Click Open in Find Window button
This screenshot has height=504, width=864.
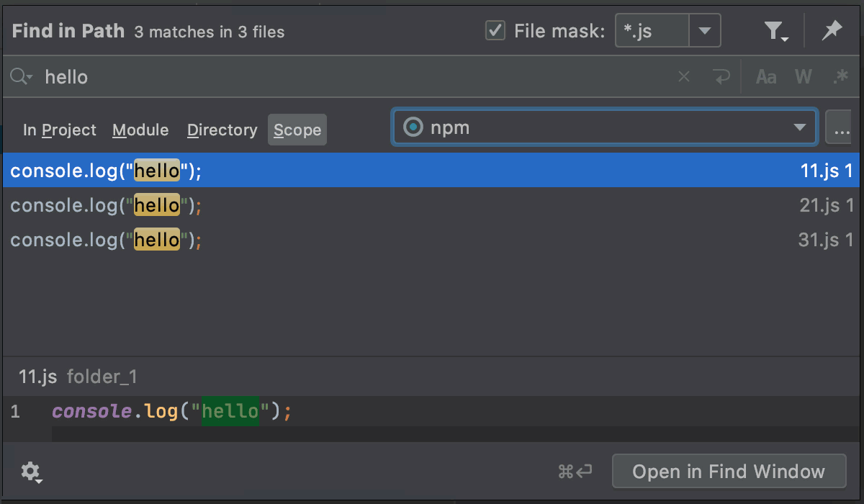click(x=729, y=472)
